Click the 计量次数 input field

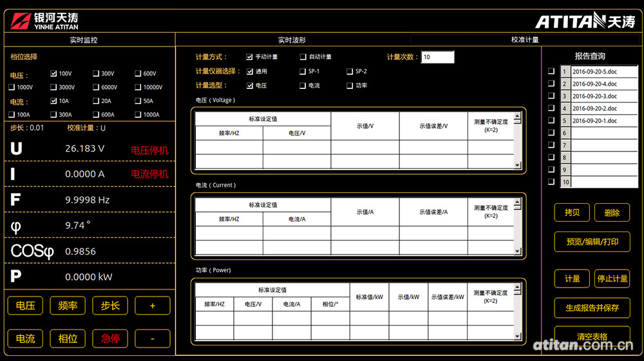[x=438, y=57]
